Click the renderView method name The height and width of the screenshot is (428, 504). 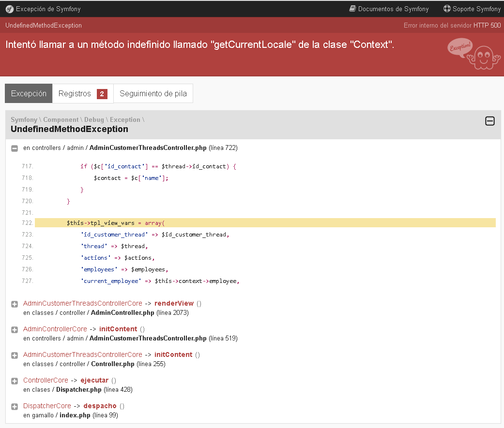[x=174, y=303]
